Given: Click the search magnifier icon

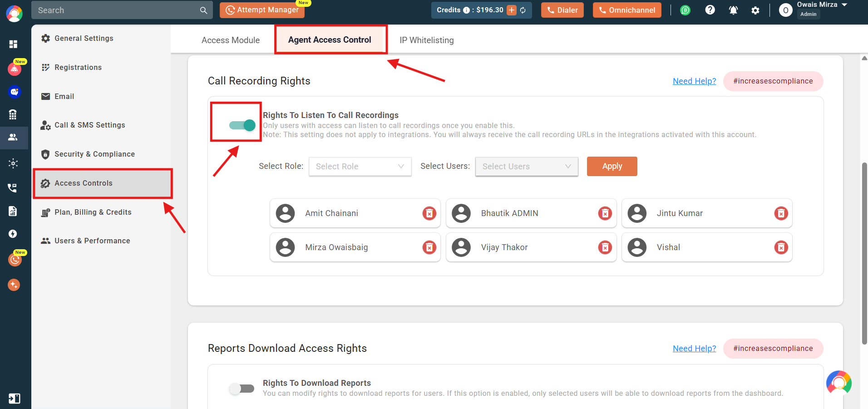Looking at the screenshot, I should click(203, 10).
